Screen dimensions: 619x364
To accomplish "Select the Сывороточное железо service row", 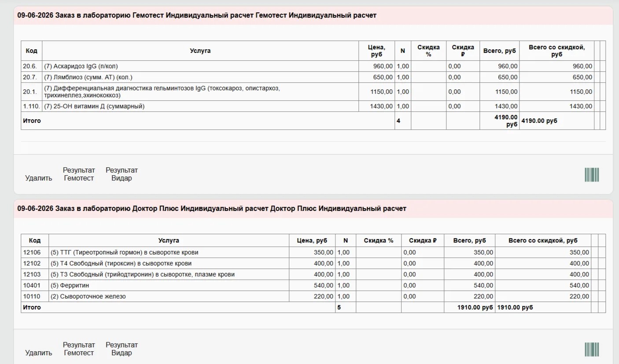I will click(x=313, y=296).
